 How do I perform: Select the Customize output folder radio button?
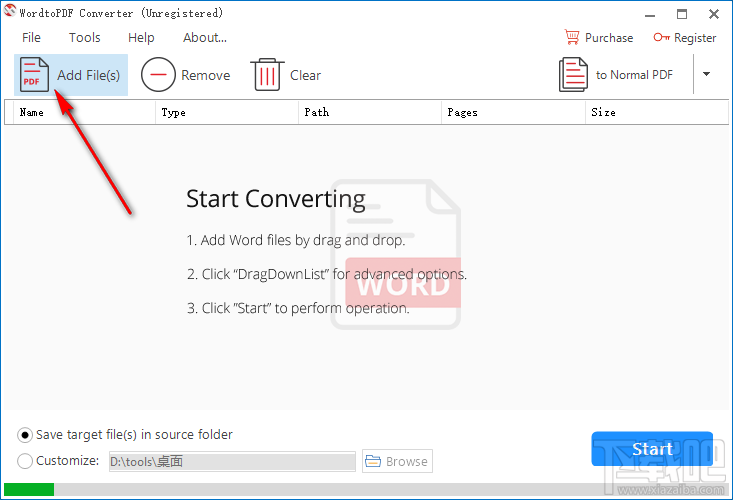(25, 461)
